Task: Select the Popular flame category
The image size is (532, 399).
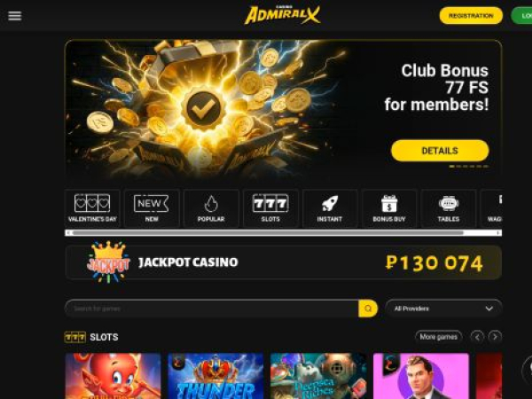Action: click(x=211, y=208)
